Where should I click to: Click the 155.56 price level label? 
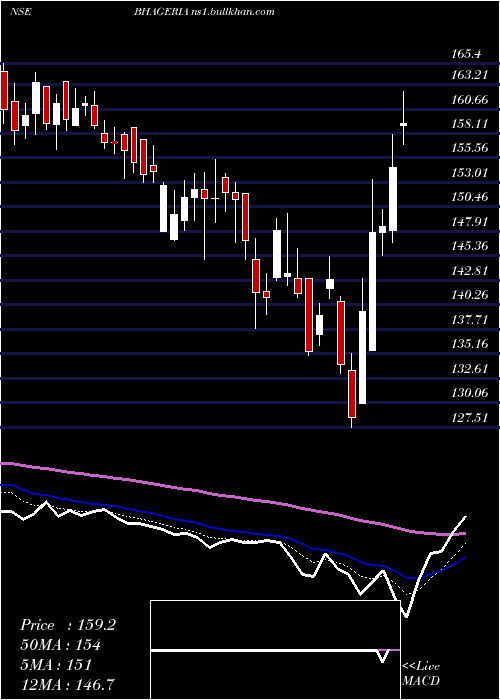(x=470, y=148)
